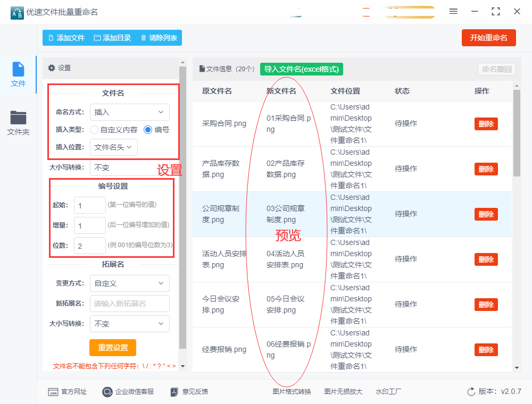Viewport: 532px width, 404px height.
Task: Click the 添加文件 toolbar button
Action: click(x=66, y=38)
